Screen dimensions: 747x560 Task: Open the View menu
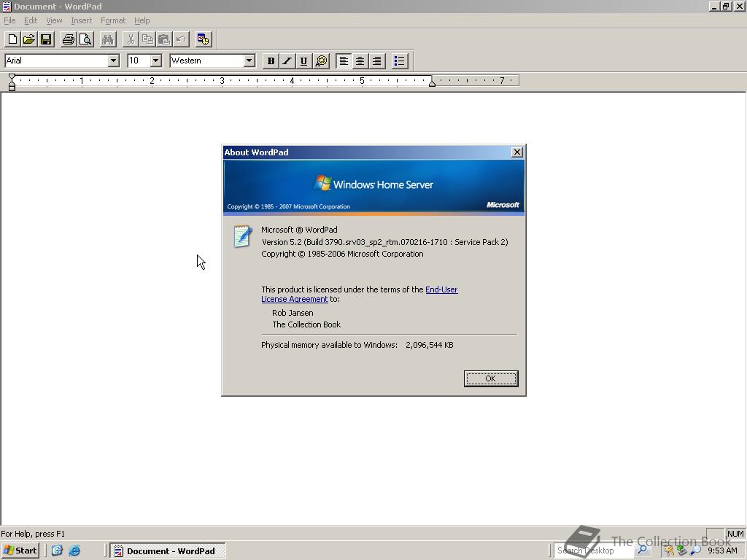(54, 20)
